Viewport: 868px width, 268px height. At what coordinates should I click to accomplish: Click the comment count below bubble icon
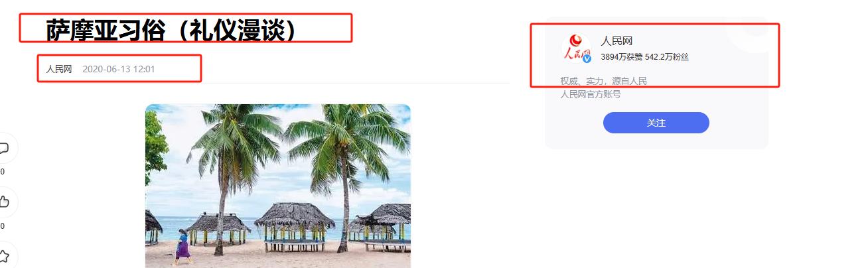(2, 172)
